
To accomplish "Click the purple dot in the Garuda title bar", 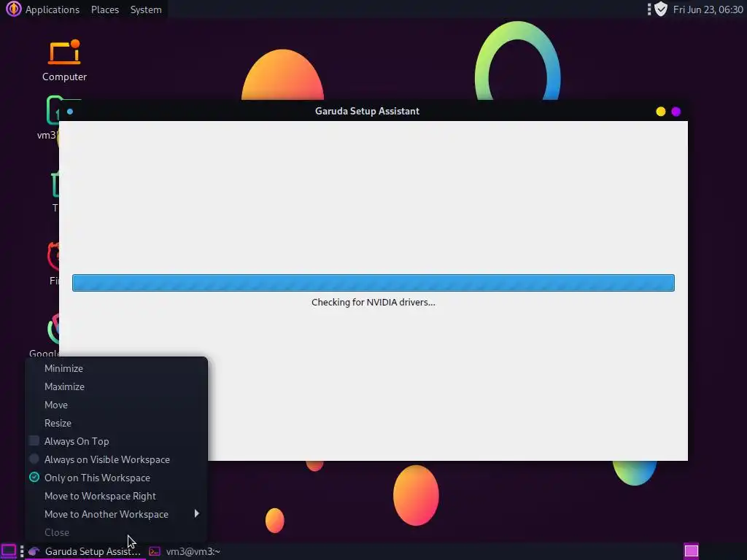I will (x=676, y=112).
